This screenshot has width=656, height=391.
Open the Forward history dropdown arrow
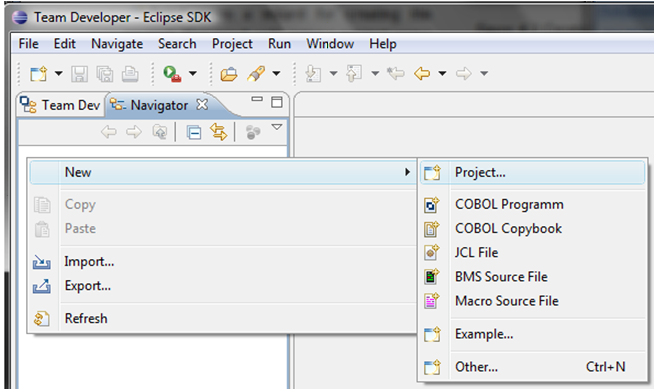coord(484,74)
